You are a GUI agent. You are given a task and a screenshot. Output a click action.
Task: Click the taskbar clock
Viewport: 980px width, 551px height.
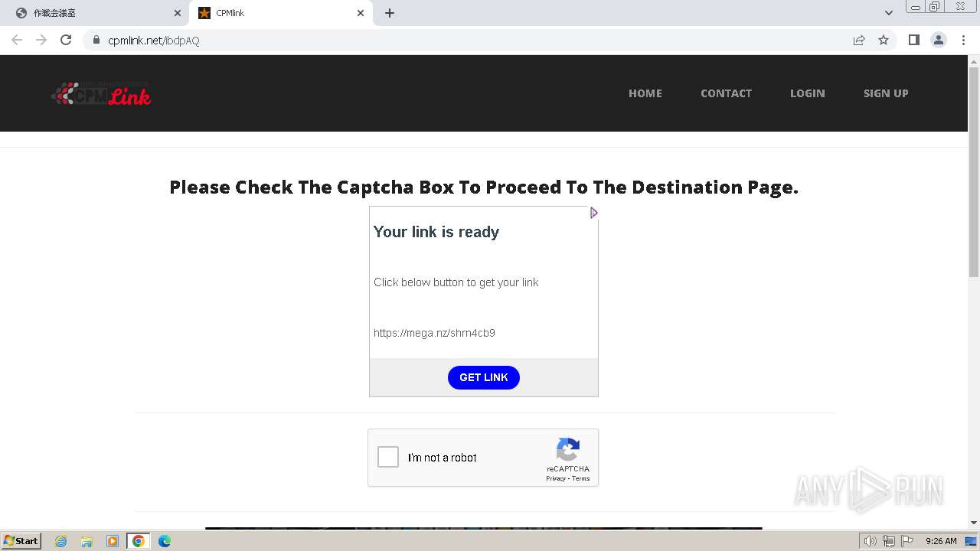[941, 541]
